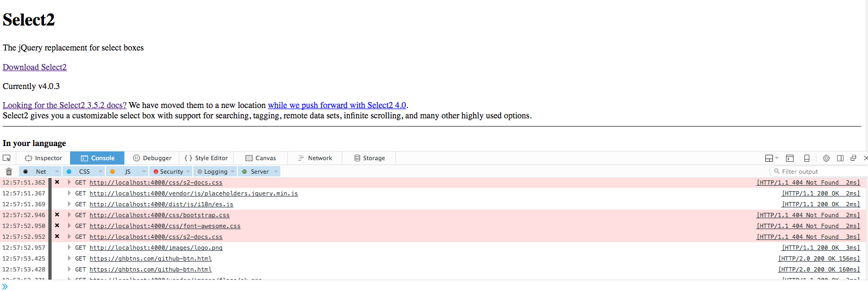Open '200 OK 156ms' HTTP/2.0 status link

pos(819,258)
